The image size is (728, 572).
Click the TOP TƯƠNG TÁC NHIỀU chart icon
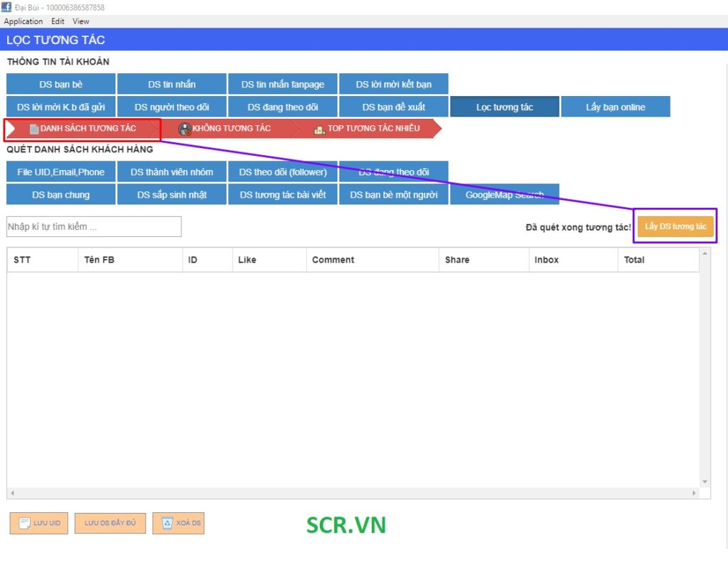pos(319,129)
